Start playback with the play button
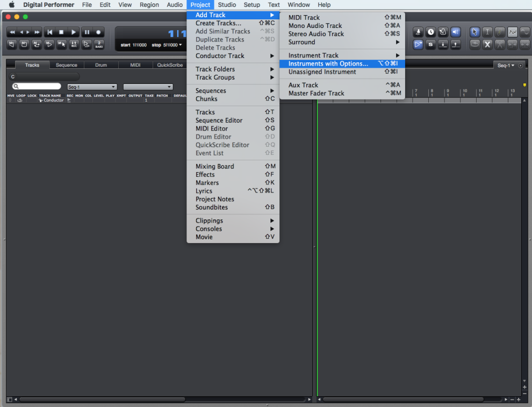Viewport: 532px width, 407px height. click(x=73, y=32)
